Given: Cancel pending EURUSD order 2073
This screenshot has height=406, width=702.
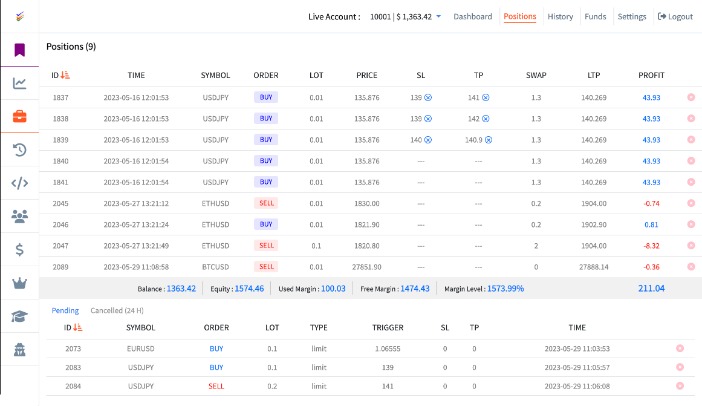Looking at the screenshot, I should coord(680,348).
